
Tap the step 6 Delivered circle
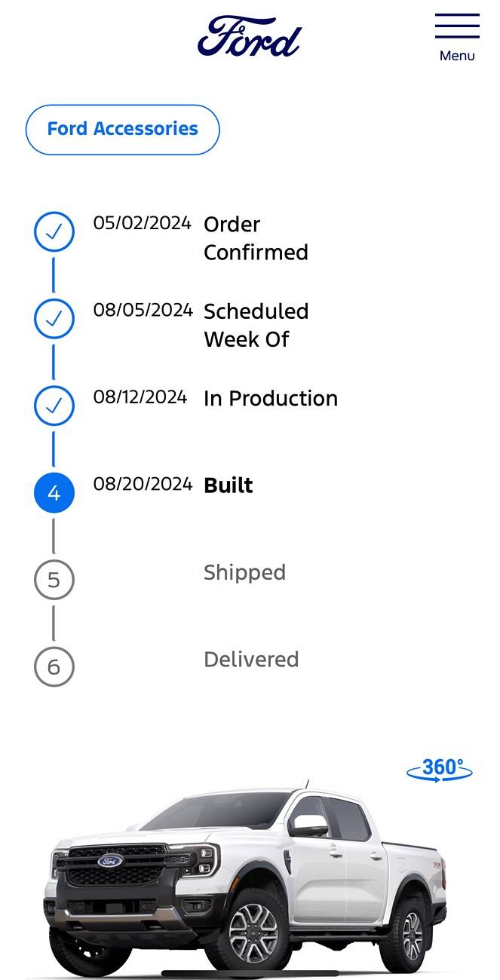coord(54,666)
